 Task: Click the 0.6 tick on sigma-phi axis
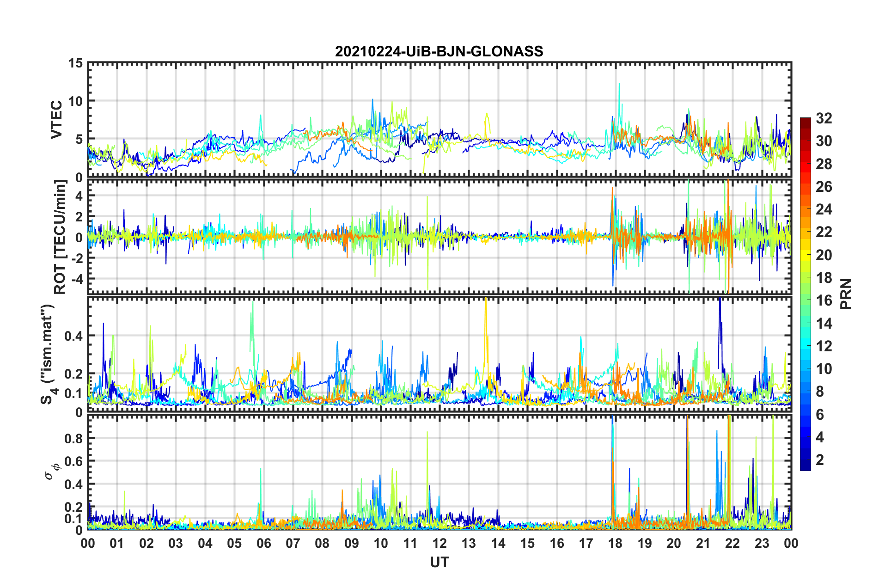73,461
